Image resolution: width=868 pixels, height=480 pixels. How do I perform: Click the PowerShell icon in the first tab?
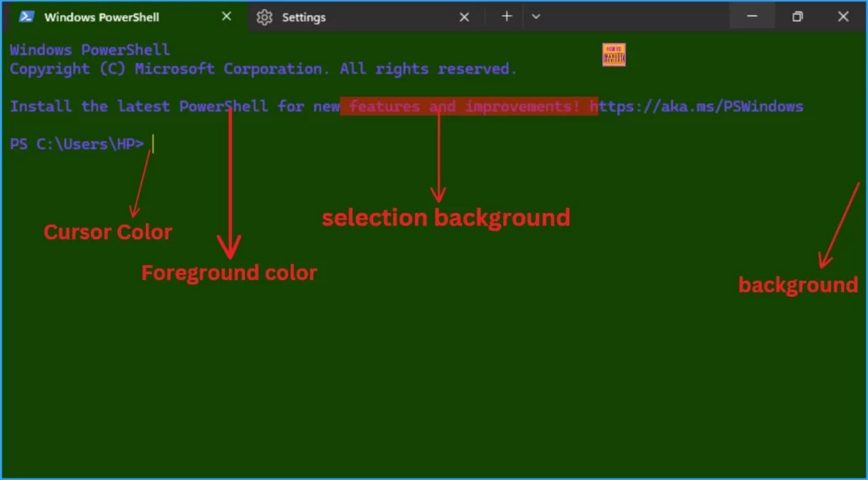[x=26, y=17]
